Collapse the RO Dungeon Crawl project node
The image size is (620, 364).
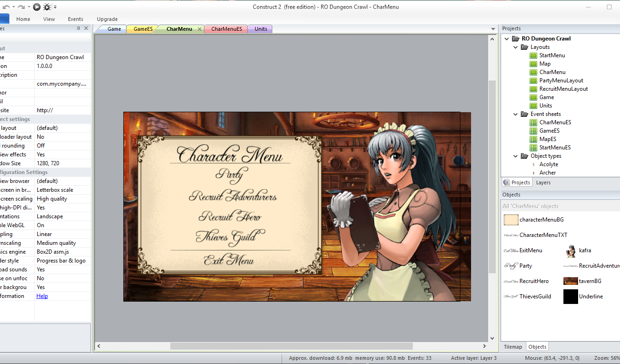tap(507, 39)
